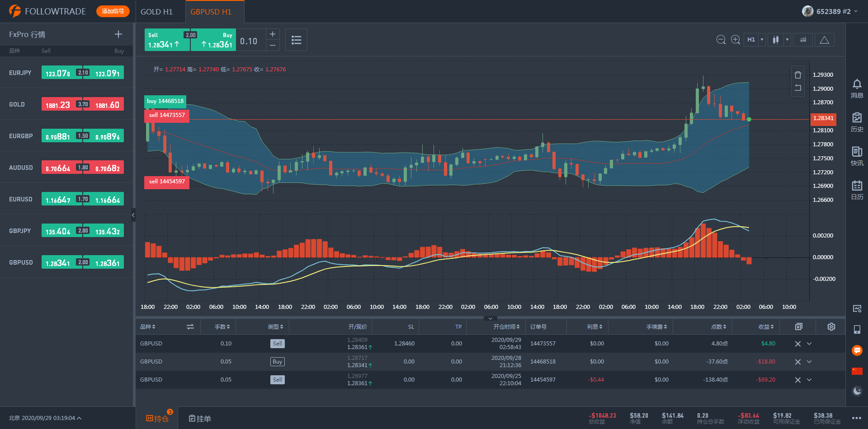Switch to the GOLD H1 chart tab
The height and width of the screenshot is (429, 868).
click(156, 12)
